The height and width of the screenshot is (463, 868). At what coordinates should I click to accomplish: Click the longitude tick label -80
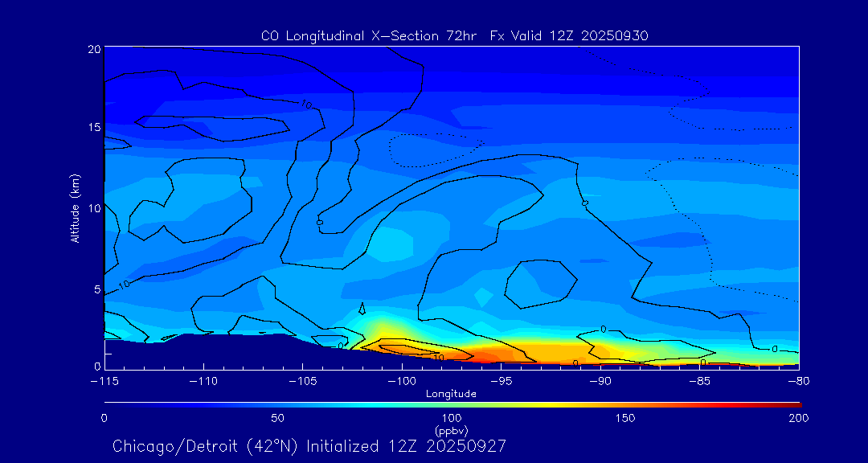pos(798,382)
